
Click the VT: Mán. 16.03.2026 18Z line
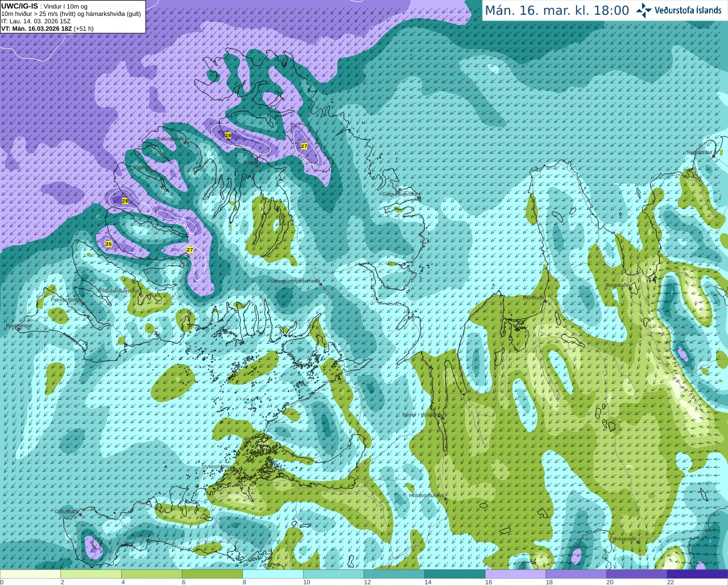47,28
